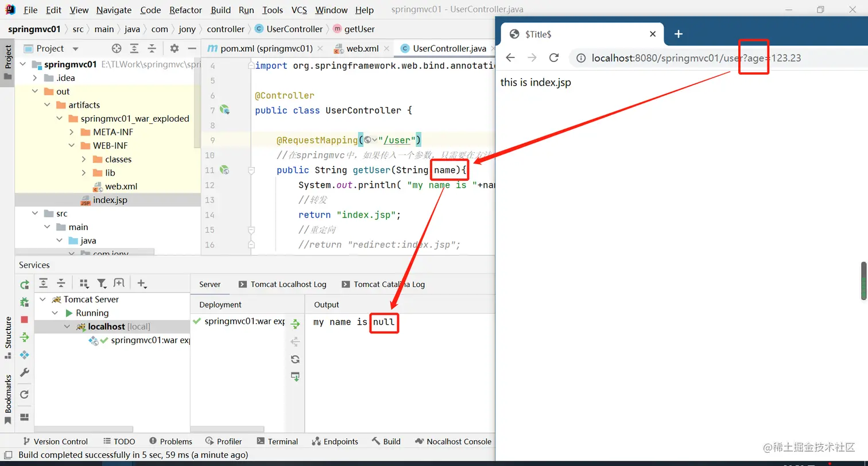Screen dimensions: 868x466
Task: Hide the Project panel with minus icon
Action: coord(192,49)
